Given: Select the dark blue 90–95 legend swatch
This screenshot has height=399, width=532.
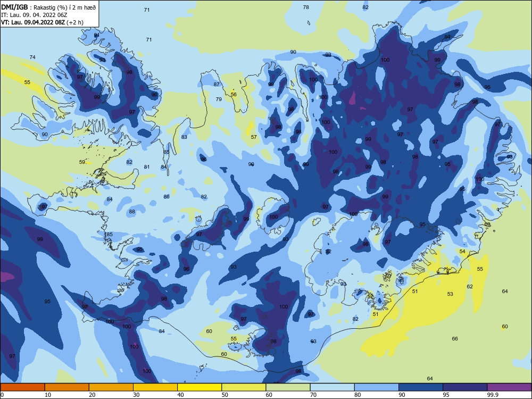Looking at the screenshot, I should [421, 387].
